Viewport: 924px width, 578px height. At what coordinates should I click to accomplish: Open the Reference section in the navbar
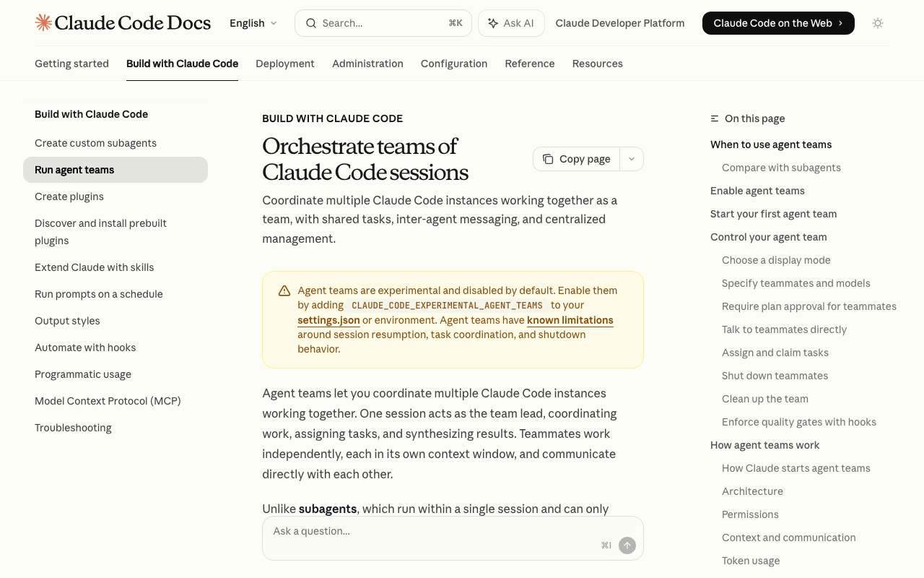coord(530,64)
